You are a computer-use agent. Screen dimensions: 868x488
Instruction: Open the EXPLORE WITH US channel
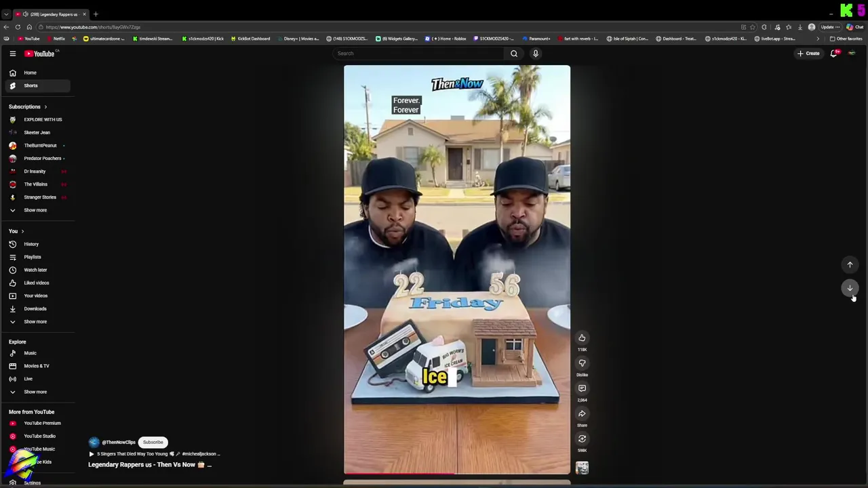pos(38,119)
